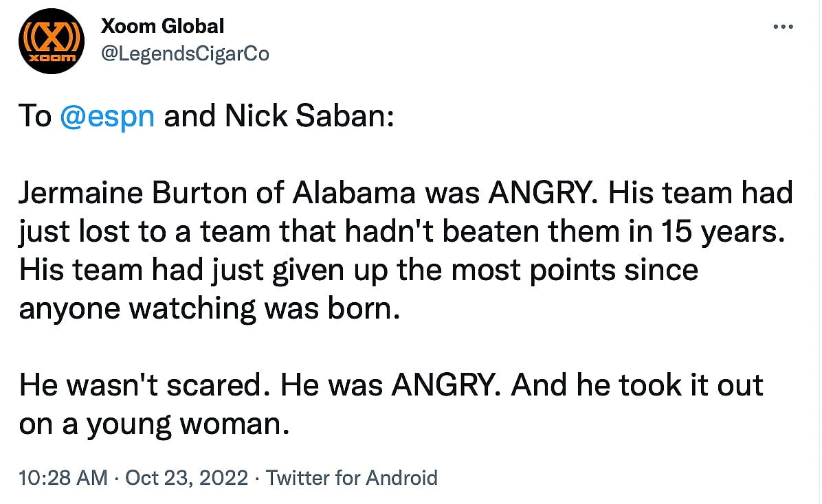Screen dimensions: 822x504
Task: Click the 10:28 AM timestamp
Action: 63,477
